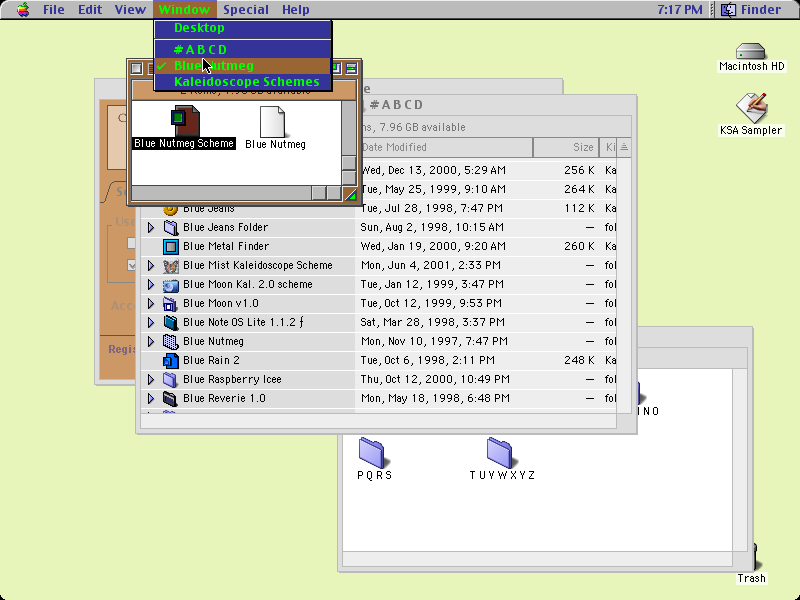
Task: Click the Blue Metal Finder scheme icon
Action: pos(170,246)
